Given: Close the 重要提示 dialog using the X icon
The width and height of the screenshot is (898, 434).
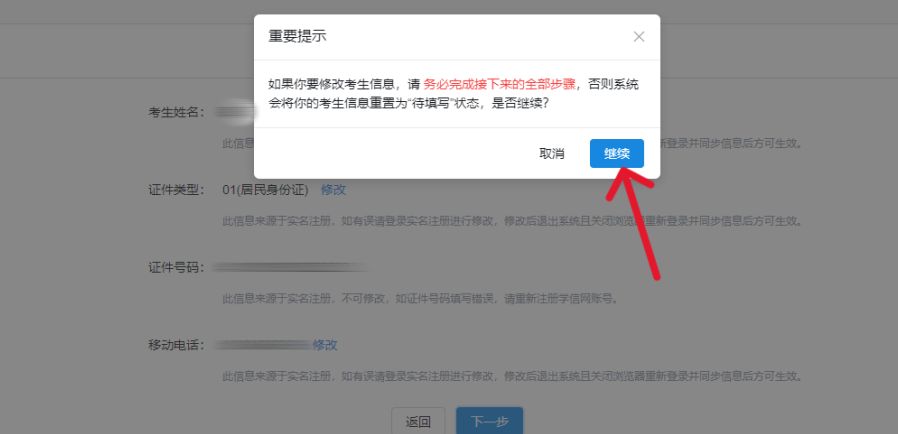Looking at the screenshot, I should 639,37.
